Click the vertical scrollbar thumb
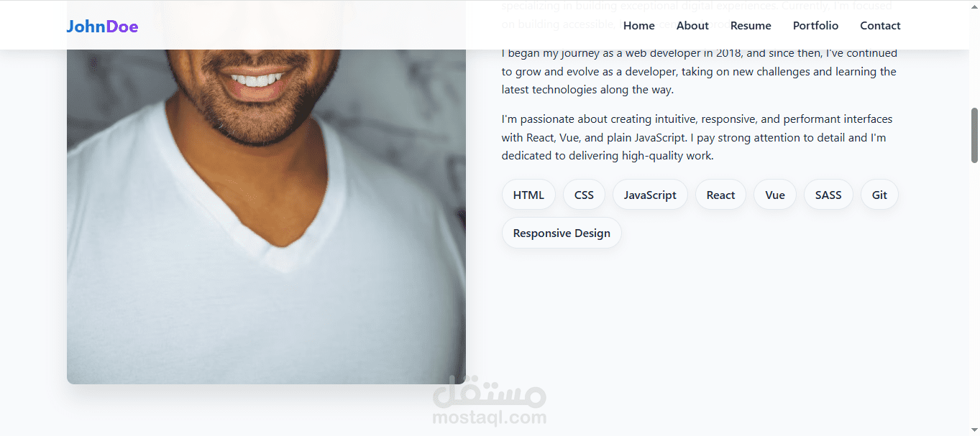The width and height of the screenshot is (980, 436). (974, 135)
